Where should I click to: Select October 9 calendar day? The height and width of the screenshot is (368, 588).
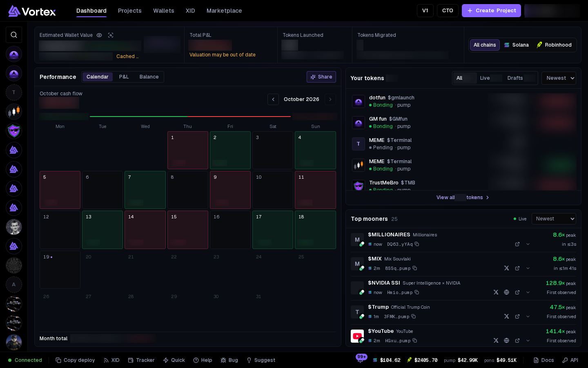pyautogui.click(x=230, y=190)
